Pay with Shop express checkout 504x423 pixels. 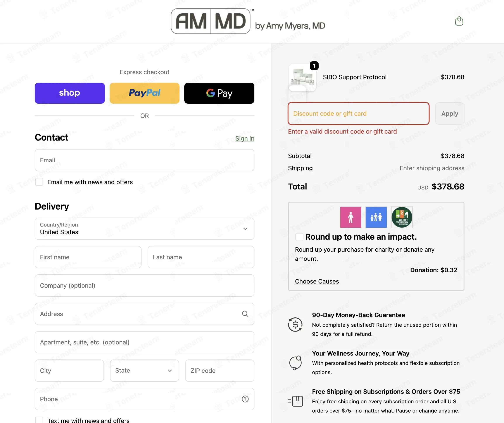[70, 93]
